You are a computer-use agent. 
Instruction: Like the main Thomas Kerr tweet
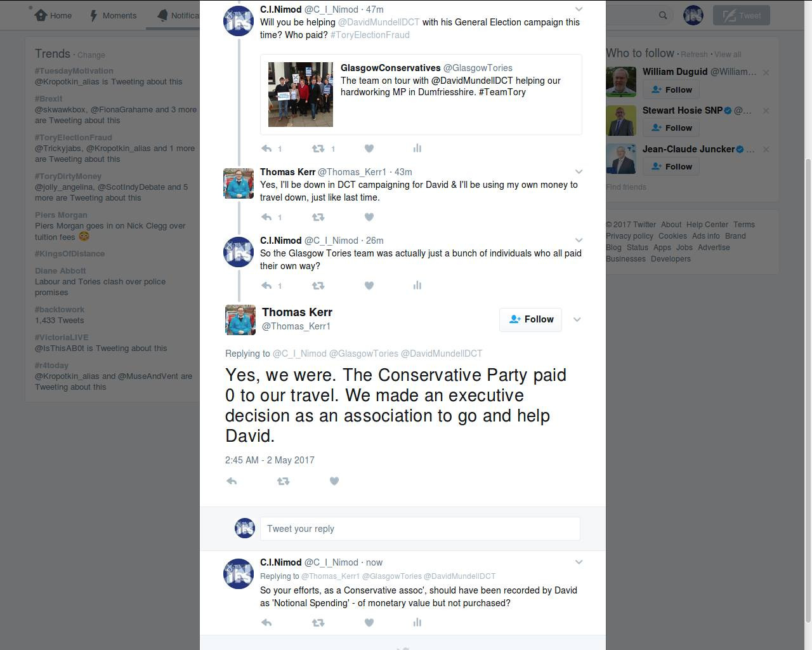334,481
